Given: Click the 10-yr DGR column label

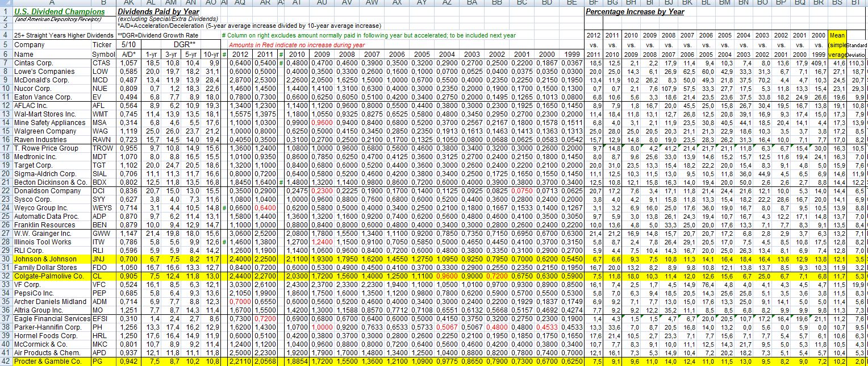Looking at the screenshot, I should pyautogui.click(x=211, y=53).
